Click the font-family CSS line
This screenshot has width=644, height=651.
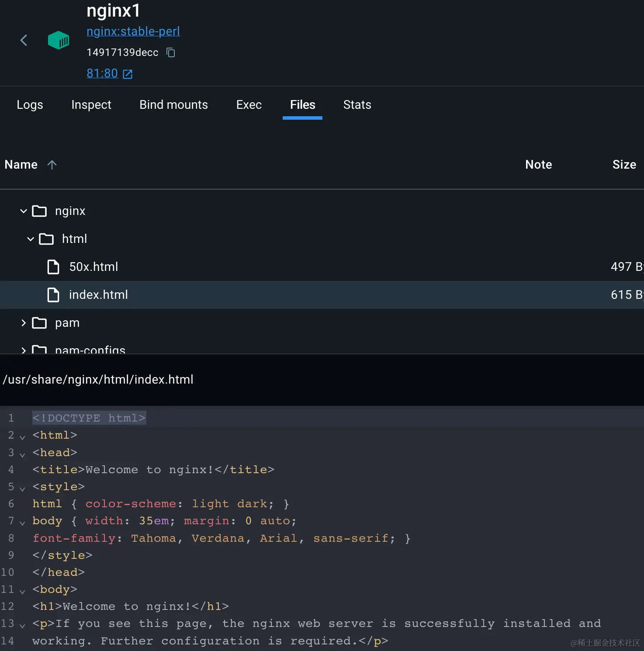(x=222, y=538)
